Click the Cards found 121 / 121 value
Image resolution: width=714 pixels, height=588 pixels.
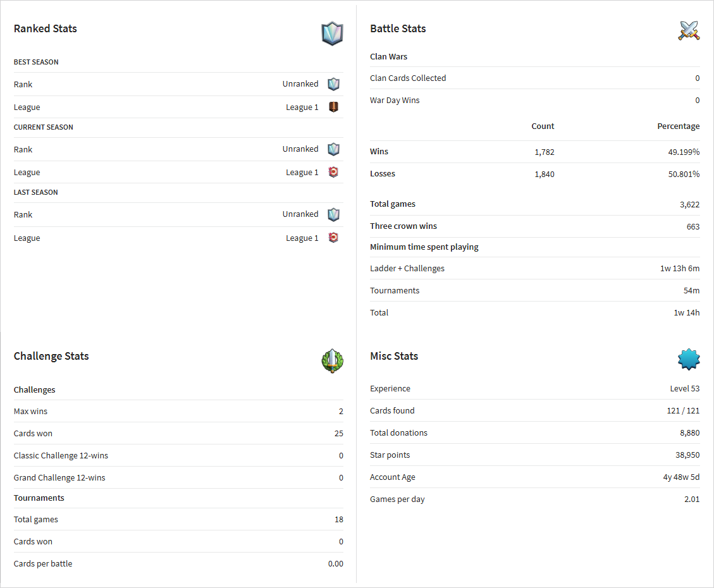click(683, 410)
